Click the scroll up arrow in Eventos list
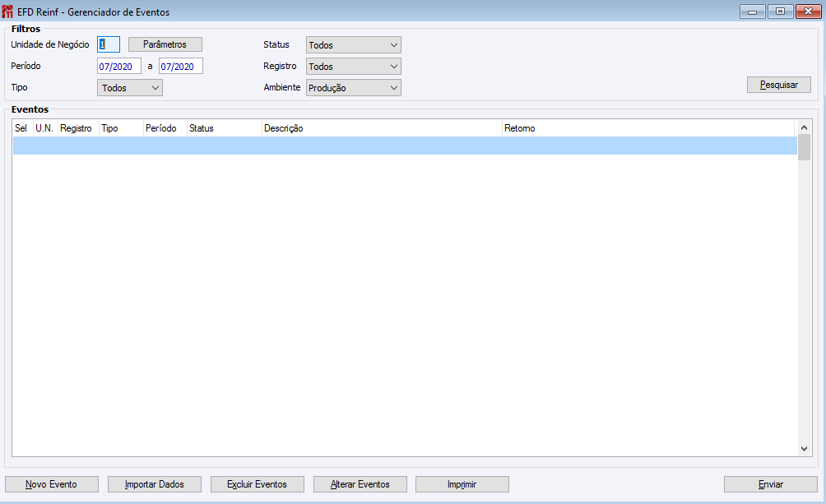The height and width of the screenshot is (504, 826). [804, 127]
